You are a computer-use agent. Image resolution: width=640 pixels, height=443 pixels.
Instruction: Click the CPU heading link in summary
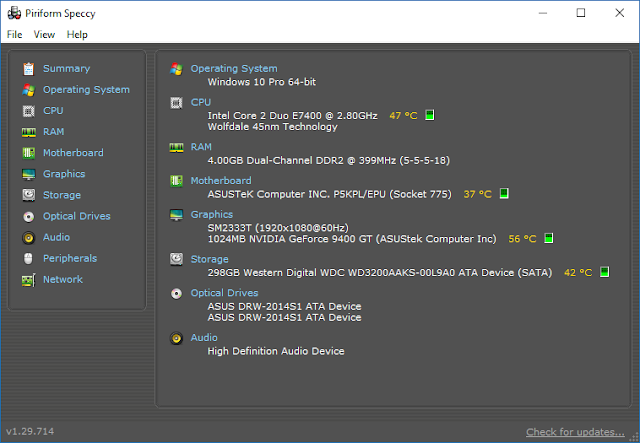tap(201, 102)
